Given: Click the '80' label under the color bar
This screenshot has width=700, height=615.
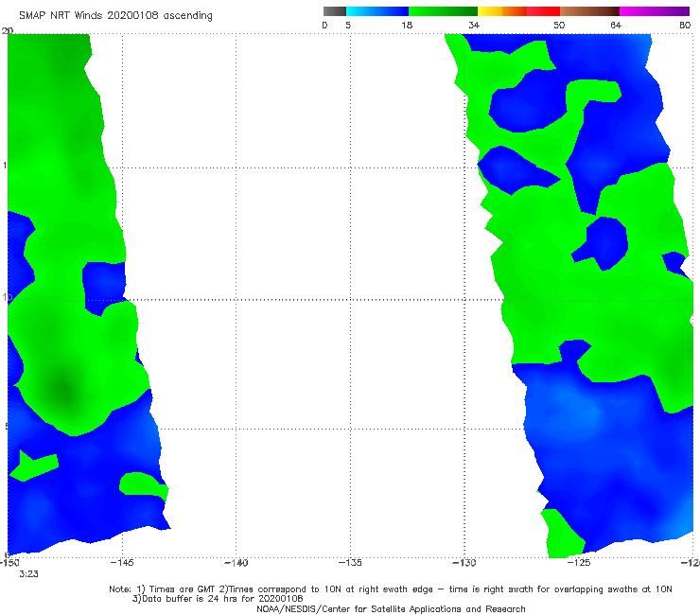Looking at the screenshot, I should tap(685, 25).
